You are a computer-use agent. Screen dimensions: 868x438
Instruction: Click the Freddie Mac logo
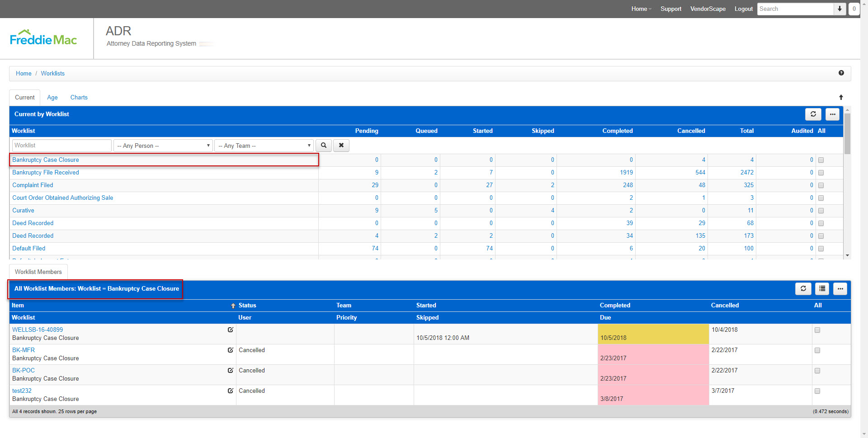(43, 38)
